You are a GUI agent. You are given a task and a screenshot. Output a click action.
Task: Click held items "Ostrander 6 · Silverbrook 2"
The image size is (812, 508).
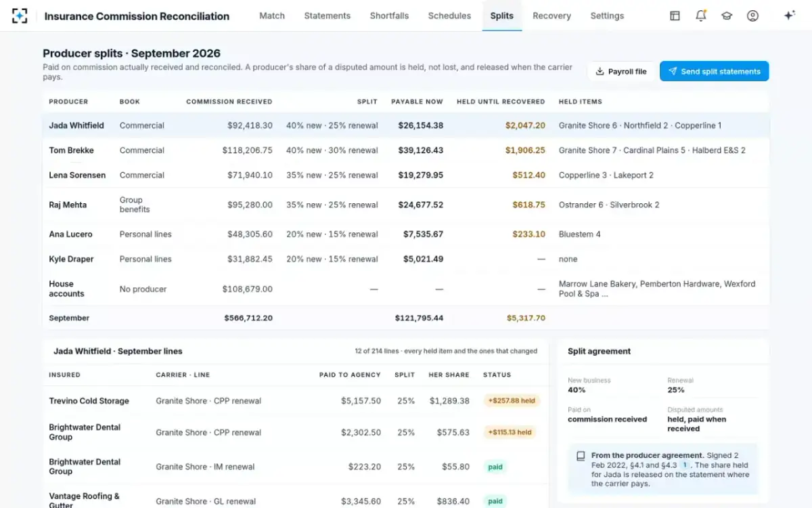coord(609,205)
